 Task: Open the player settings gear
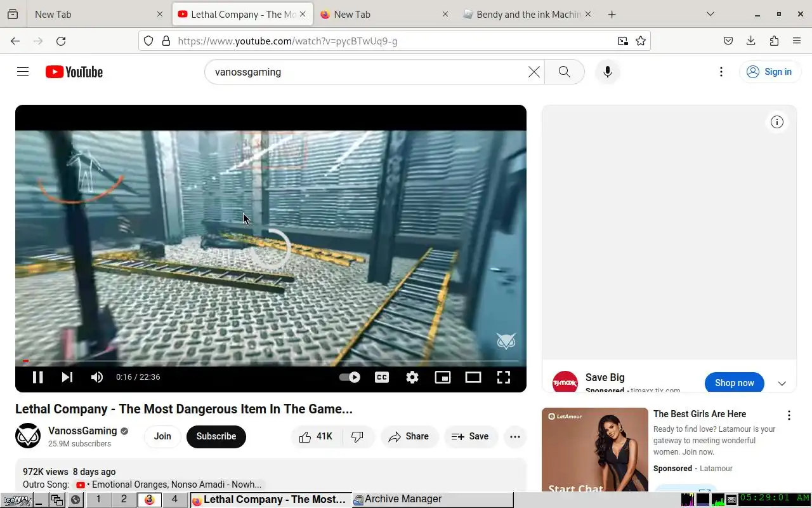pyautogui.click(x=412, y=377)
